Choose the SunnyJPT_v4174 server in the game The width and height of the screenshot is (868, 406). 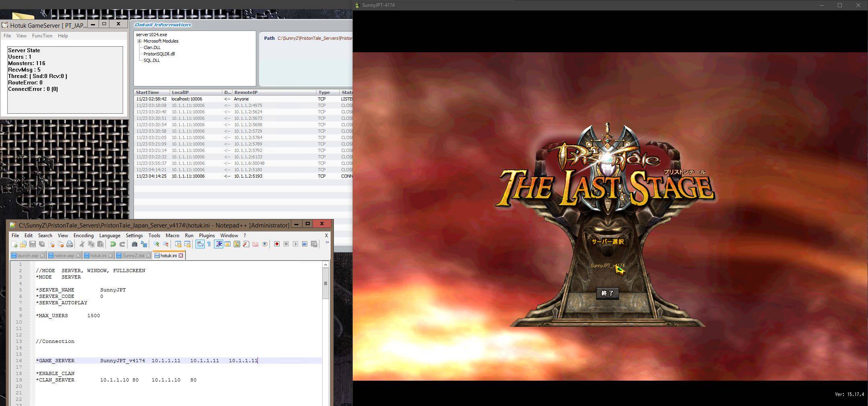(607, 266)
